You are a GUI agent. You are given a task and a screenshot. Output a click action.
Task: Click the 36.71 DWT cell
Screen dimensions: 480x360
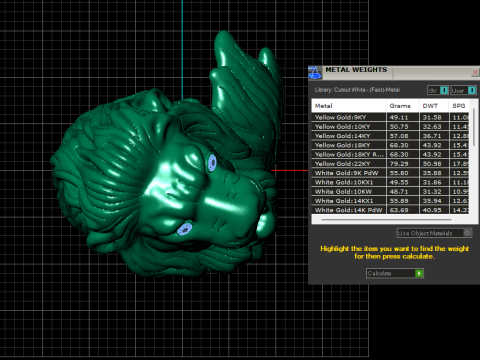click(x=434, y=136)
